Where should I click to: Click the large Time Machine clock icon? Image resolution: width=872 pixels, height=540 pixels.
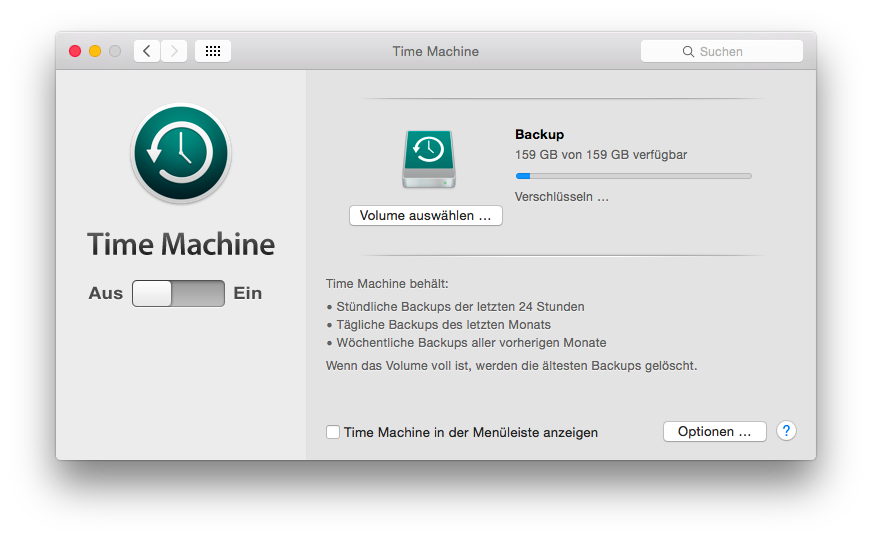pyautogui.click(x=181, y=153)
